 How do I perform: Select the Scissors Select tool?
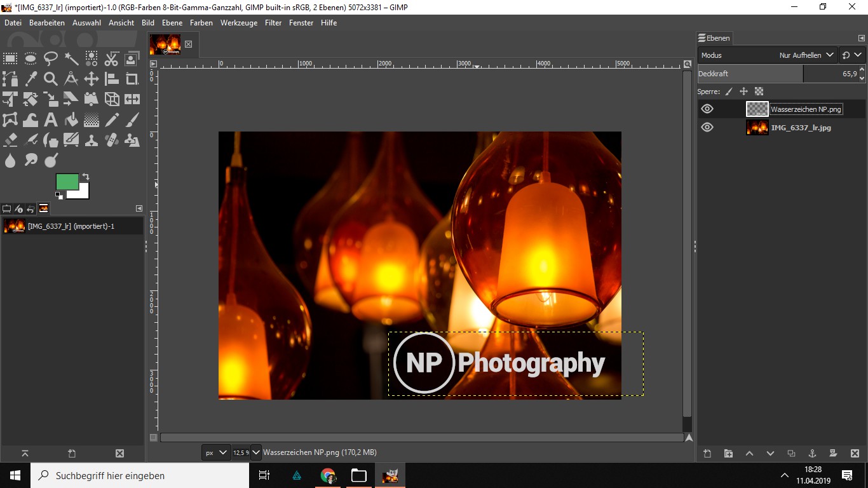(x=112, y=59)
